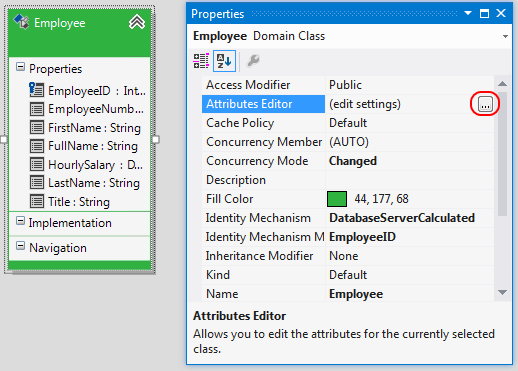Open the Employee Domain Class object dropdown
Viewport: 518px width, 371px height.
click(x=505, y=36)
